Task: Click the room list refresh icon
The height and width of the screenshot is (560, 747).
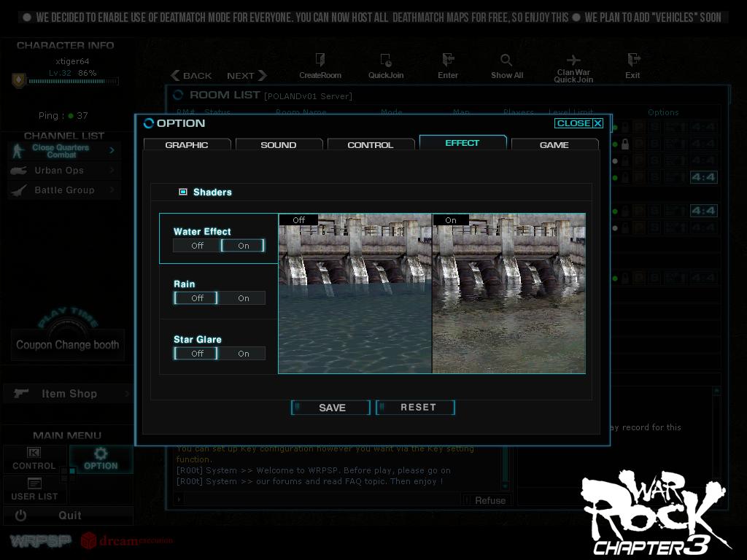Action: click(178, 95)
